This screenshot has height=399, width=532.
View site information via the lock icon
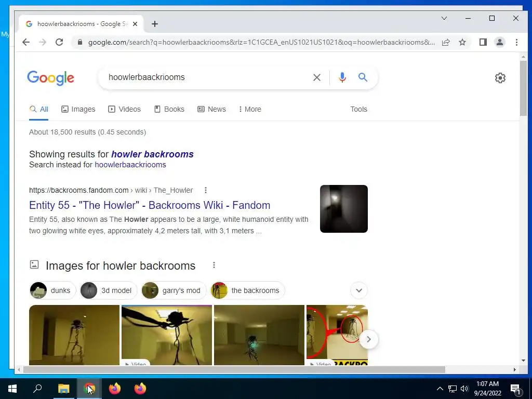(x=79, y=42)
